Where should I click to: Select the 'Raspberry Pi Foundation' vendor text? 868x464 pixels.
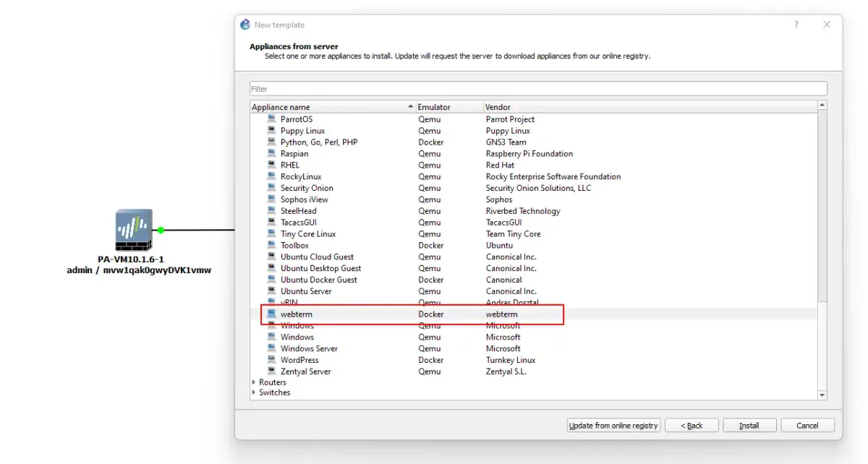pos(529,154)
